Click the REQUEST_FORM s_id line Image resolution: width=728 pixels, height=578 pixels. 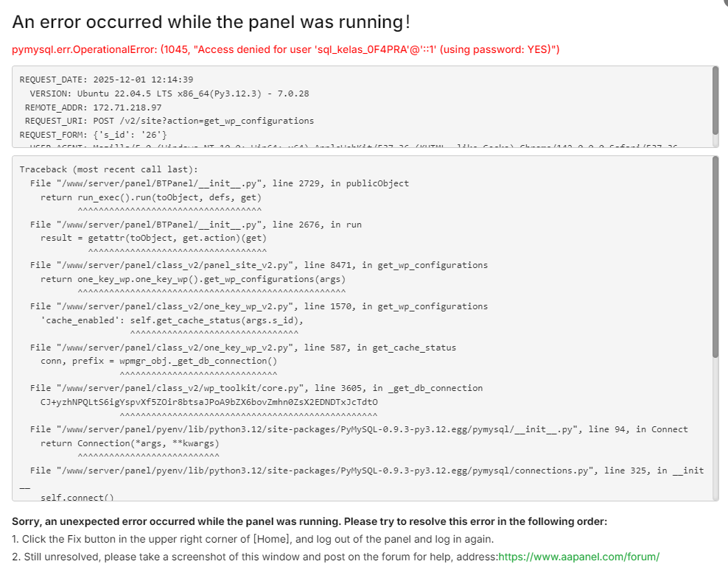[x=94, y=134]
